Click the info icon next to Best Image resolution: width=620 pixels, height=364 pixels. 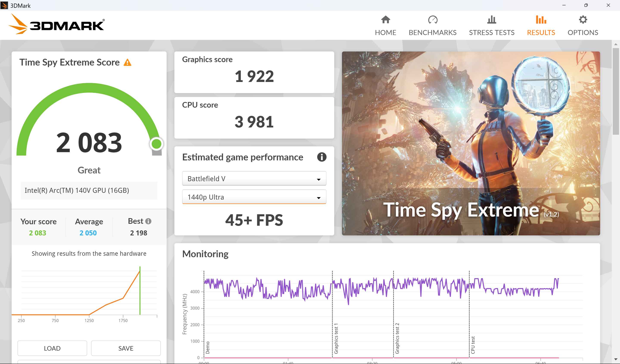(148, 221)
